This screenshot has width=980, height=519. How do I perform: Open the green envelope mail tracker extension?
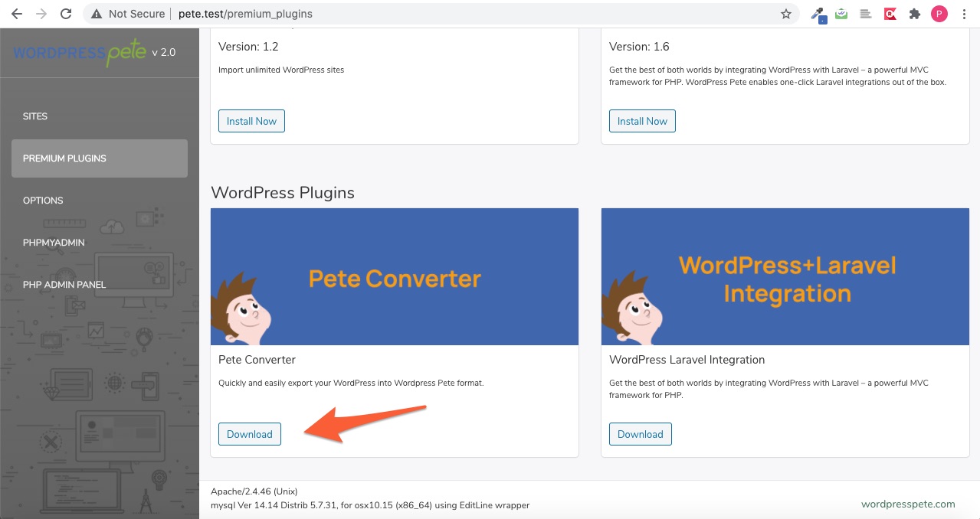click(842, 14)
